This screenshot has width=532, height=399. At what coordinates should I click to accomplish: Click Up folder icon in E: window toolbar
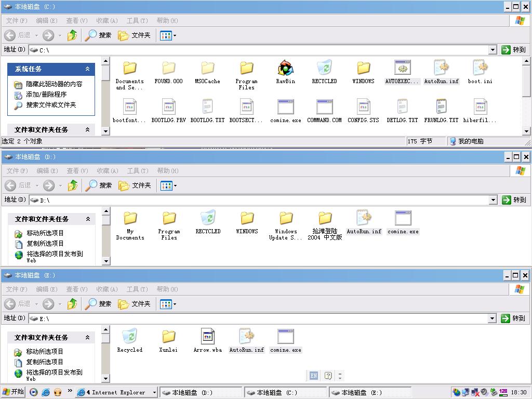point(72,303)
